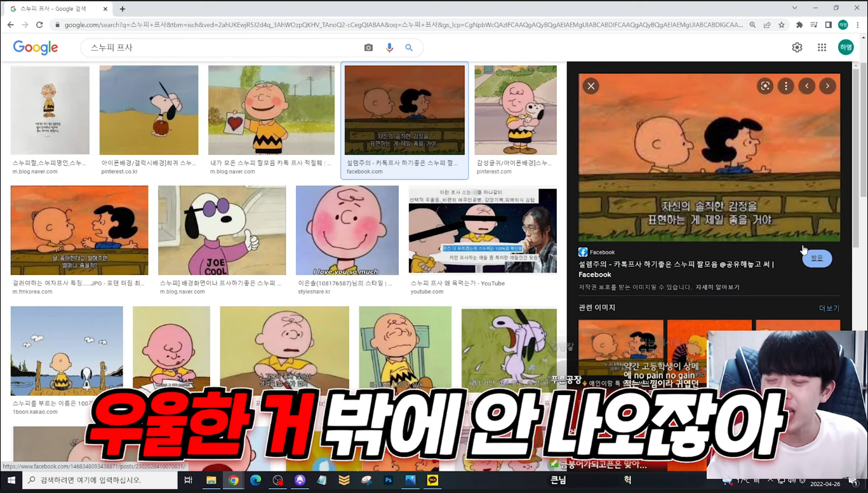Open the Photos app taskbar icon

pyautogui.click(x=410, y=480)
